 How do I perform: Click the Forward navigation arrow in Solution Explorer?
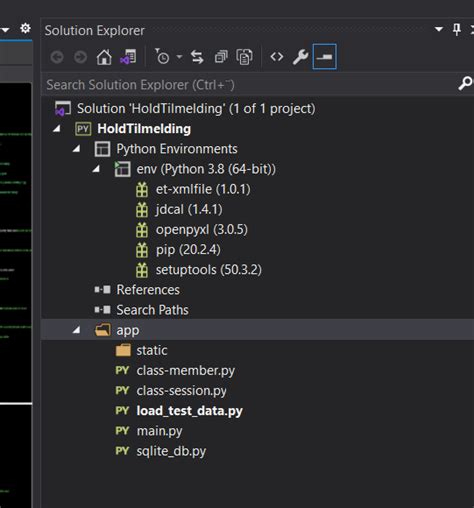pos(80,57)
